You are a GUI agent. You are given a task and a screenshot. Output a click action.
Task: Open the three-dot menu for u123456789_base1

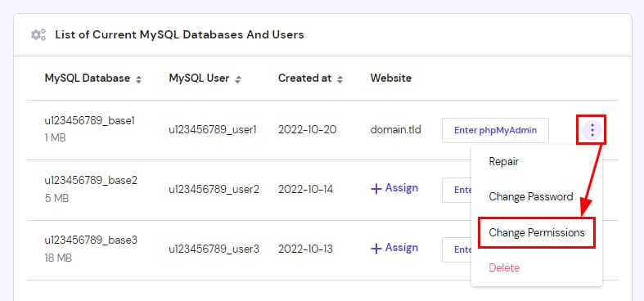pos(592,131)
